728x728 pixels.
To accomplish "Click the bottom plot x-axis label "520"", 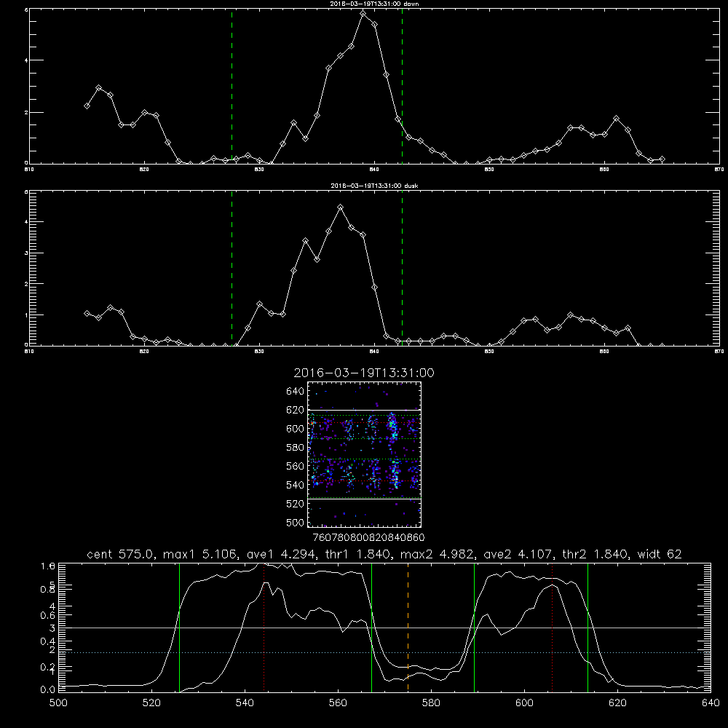I will coord(151,703).
